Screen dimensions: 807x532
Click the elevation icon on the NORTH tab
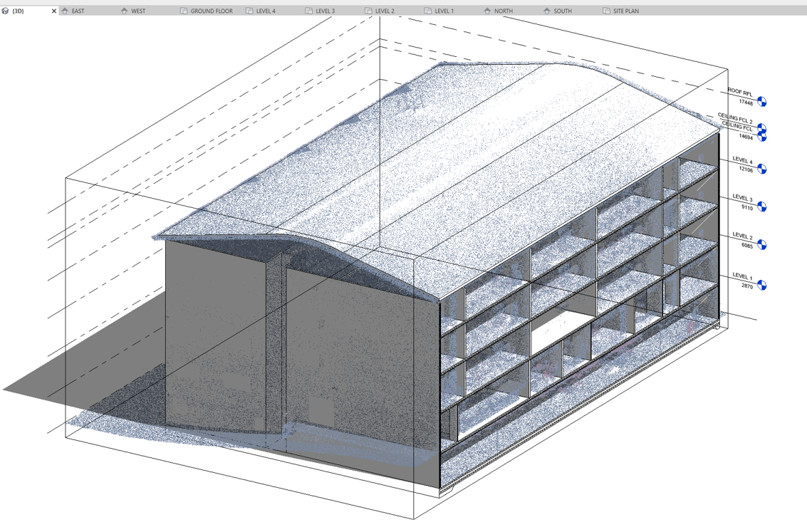coord(486,11)
